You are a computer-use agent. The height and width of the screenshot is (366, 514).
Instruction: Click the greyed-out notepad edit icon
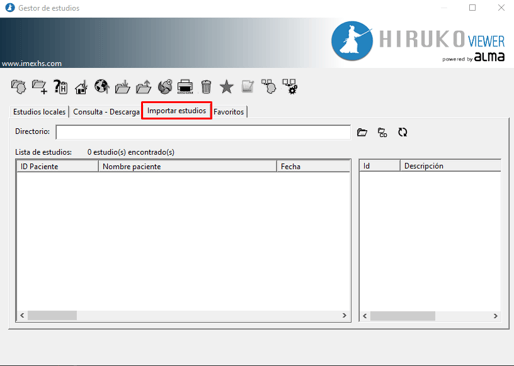pos(247,87)
